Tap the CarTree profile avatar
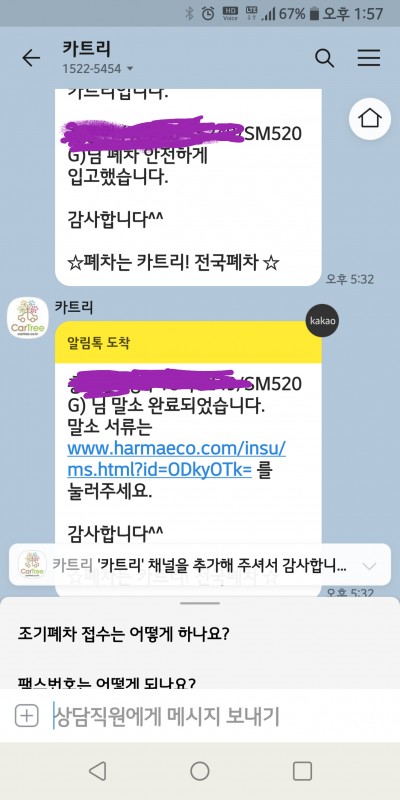Viewport: 400px width, 800px height. (x=28, y=317)
